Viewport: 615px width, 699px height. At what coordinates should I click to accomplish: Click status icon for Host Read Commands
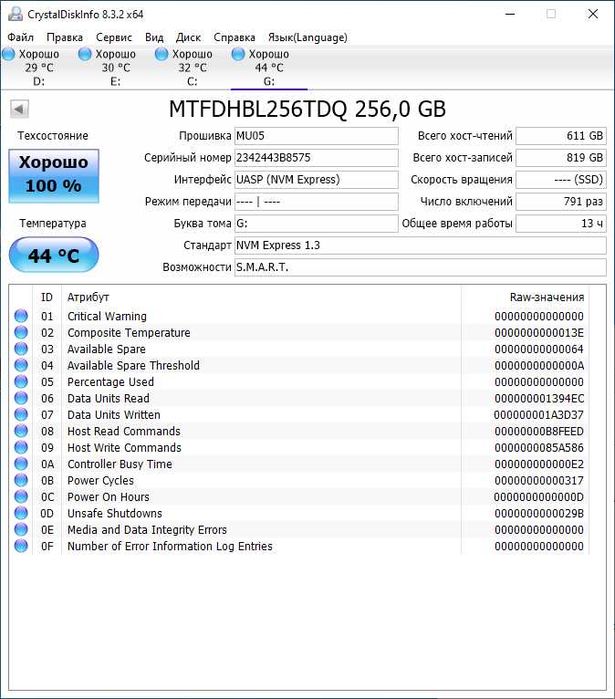[21, 431]
